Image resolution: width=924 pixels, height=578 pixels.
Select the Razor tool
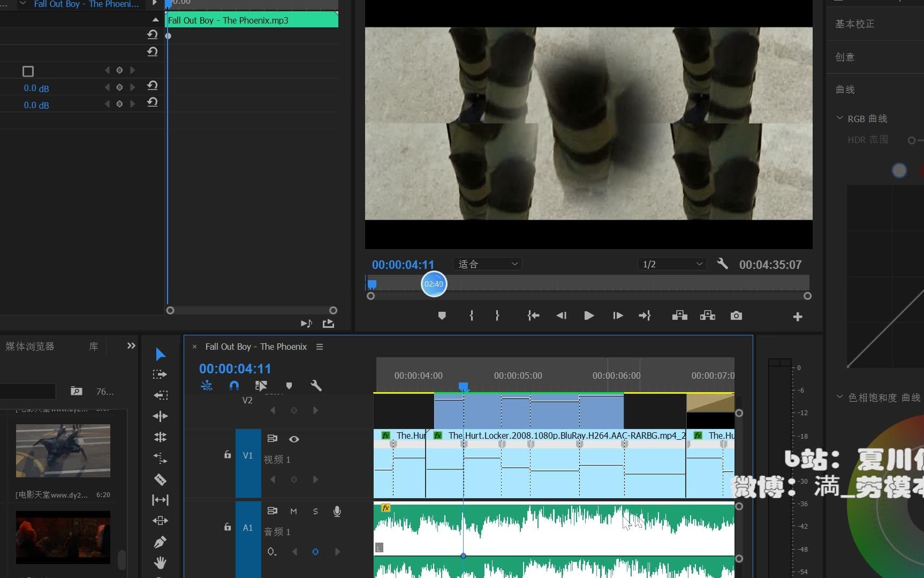tap(160, 479)
